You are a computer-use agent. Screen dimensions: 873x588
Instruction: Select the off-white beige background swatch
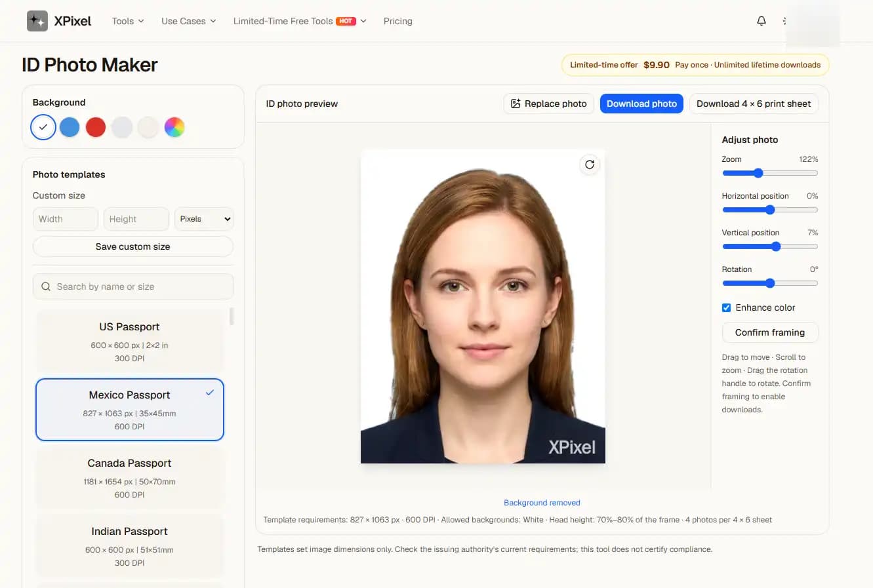pos(148,127)
